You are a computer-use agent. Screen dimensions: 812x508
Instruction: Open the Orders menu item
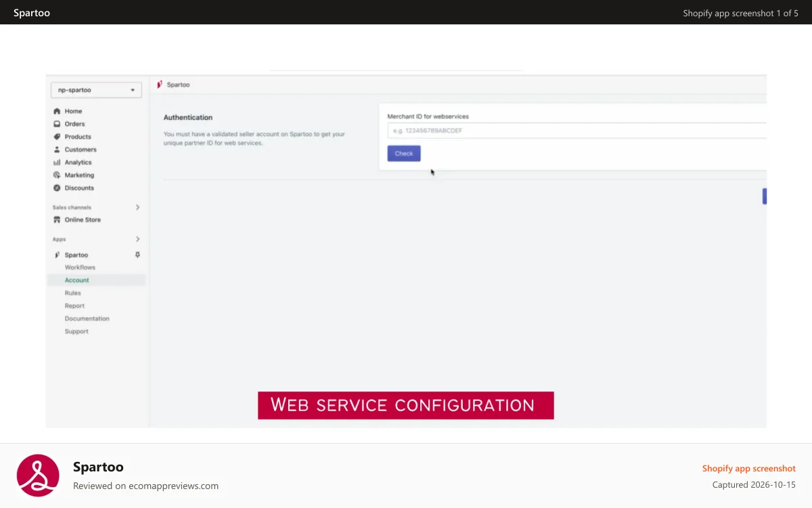click(x=74, y=124)
